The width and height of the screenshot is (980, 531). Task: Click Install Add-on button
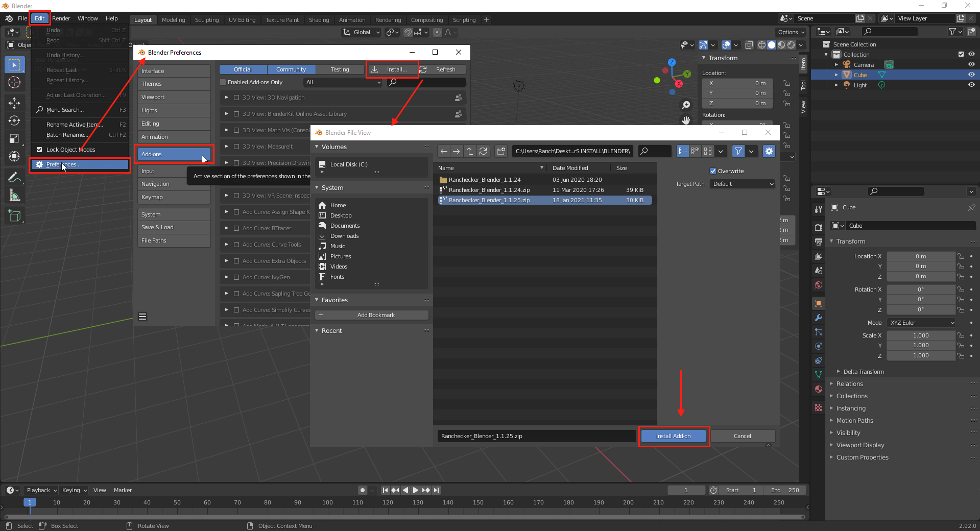[x=674, y=436]
